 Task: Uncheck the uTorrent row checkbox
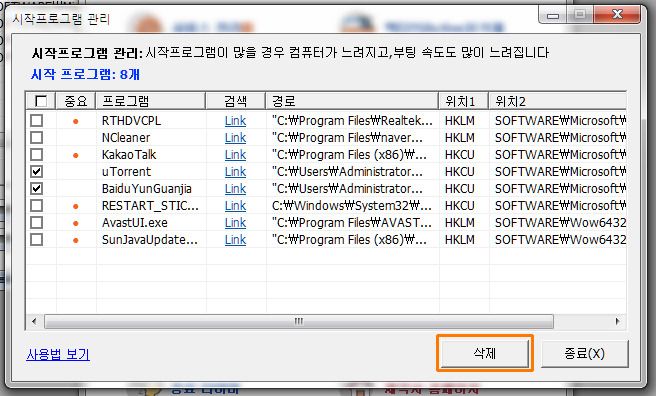[x=36, y=171]
